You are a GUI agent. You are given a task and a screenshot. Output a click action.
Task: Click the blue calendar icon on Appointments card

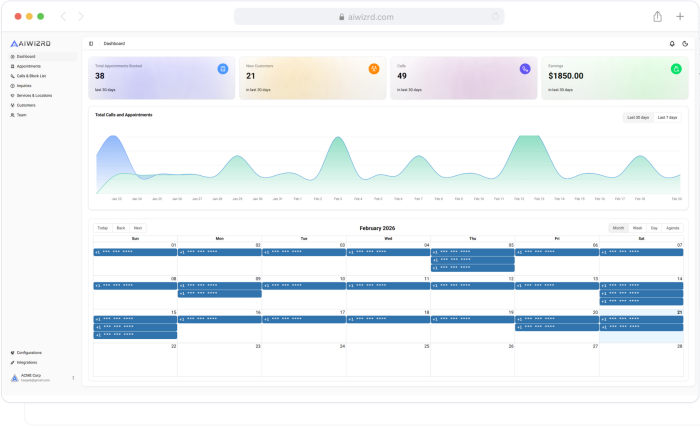tap(223, 69)
